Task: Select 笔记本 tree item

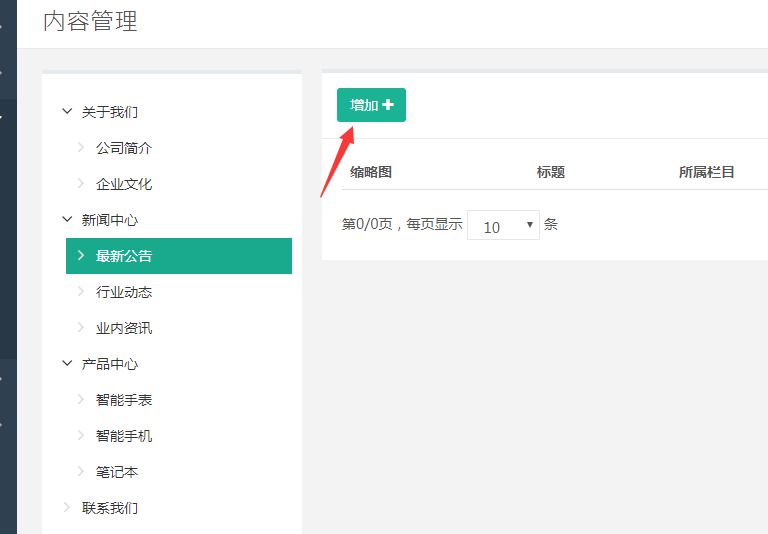Action: [x=116, y=472]
